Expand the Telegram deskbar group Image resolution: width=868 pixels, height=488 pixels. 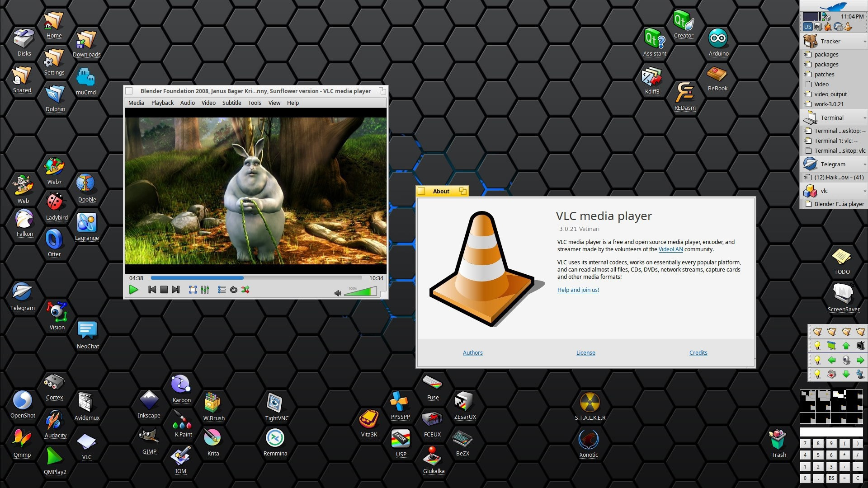click(x=864, y=164)
